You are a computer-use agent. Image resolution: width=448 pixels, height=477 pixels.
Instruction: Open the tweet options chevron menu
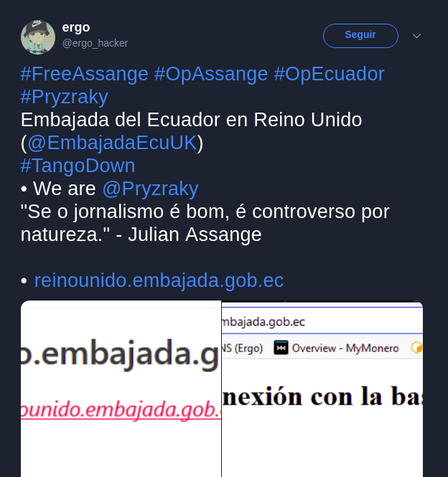[x=416, y=36]
